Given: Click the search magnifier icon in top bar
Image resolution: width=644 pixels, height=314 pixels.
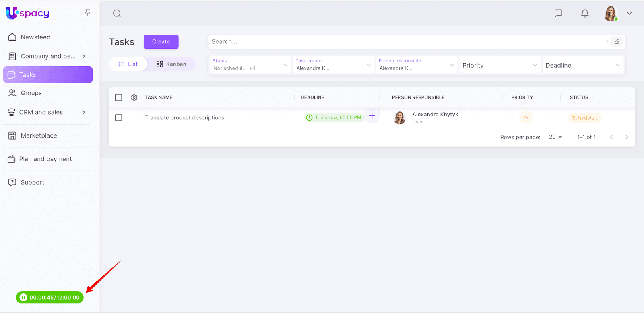Looking at the screenshot, I should pyautogui.click(x=117, y=14).
